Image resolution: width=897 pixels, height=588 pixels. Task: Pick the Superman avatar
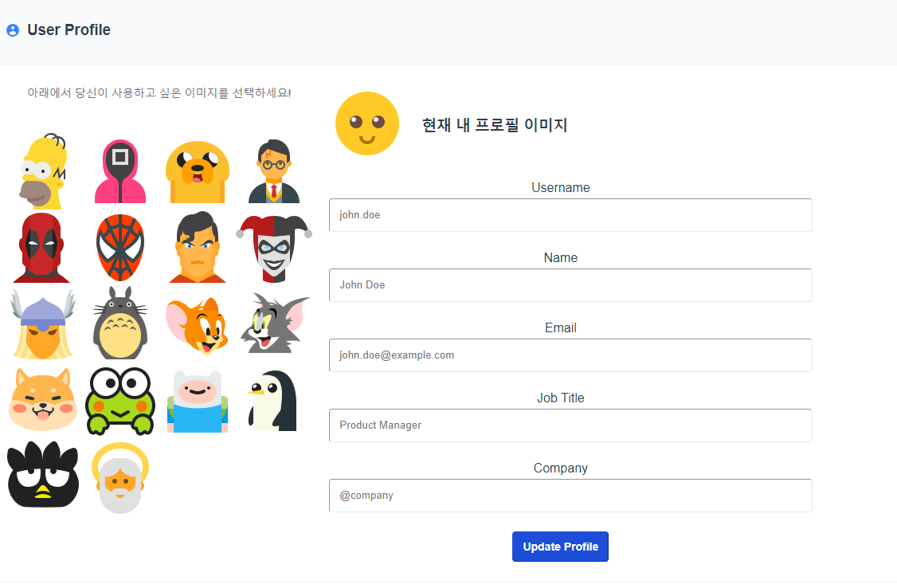[198, 247]
